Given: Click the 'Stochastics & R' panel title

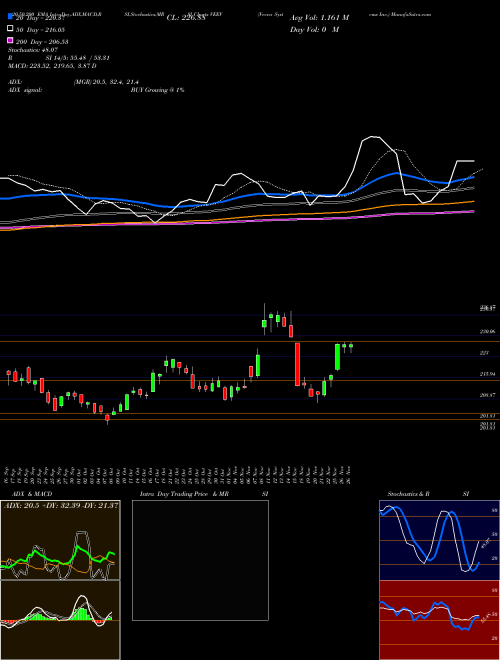Looking at the screenshot, I should [x=409, y=494].
